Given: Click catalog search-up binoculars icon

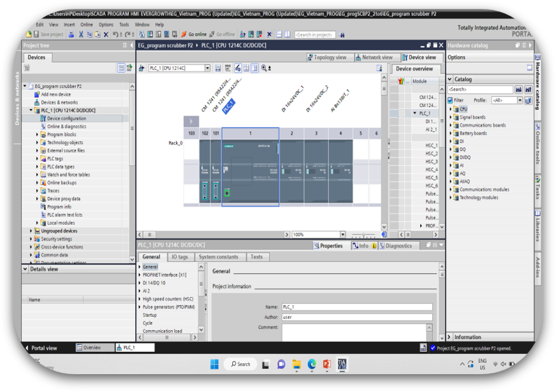Looking at the screenshot, I should [529, 89].
